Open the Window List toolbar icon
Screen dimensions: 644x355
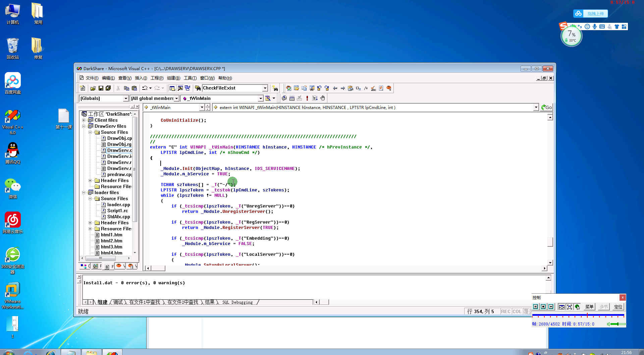tap(187, 88)
